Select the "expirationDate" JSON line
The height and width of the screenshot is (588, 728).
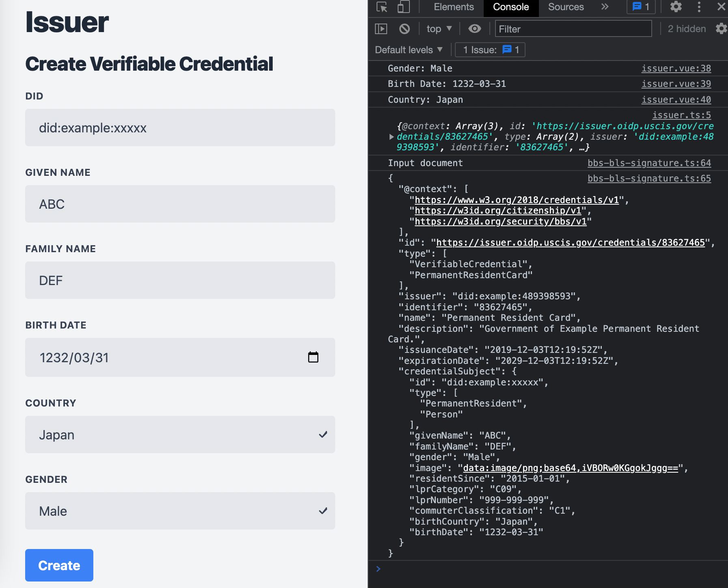(508, 361)
